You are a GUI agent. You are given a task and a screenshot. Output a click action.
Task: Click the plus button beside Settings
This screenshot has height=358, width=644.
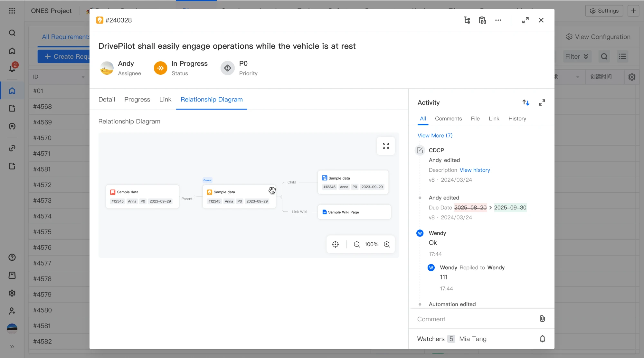[x=633, y=11]
